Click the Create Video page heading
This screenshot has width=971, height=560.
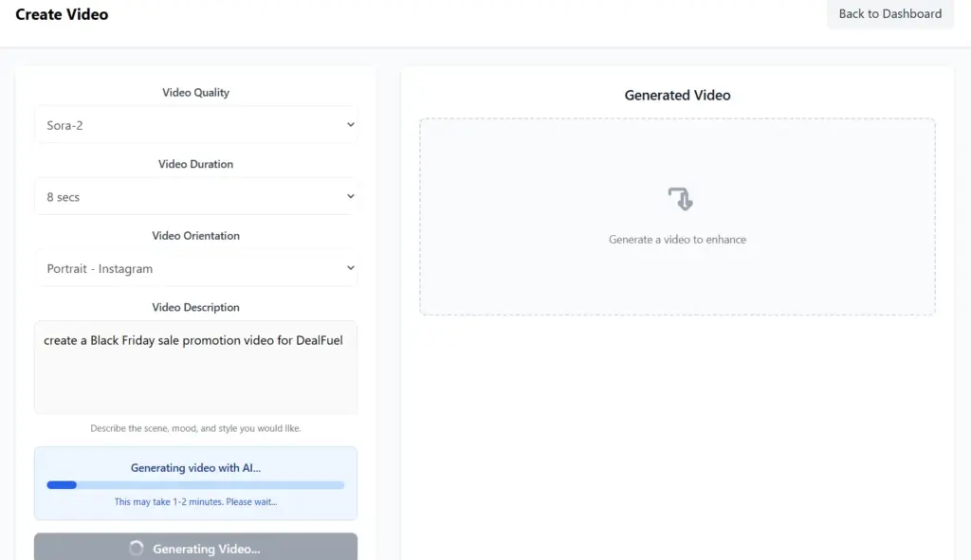coord(61,14)
